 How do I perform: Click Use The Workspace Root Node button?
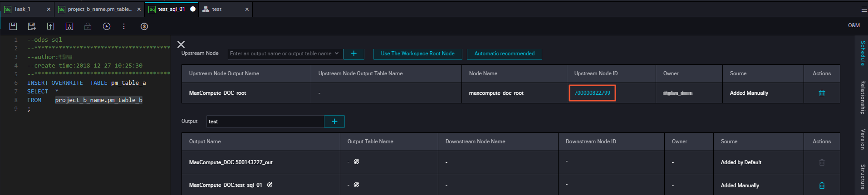pos(418,54)
